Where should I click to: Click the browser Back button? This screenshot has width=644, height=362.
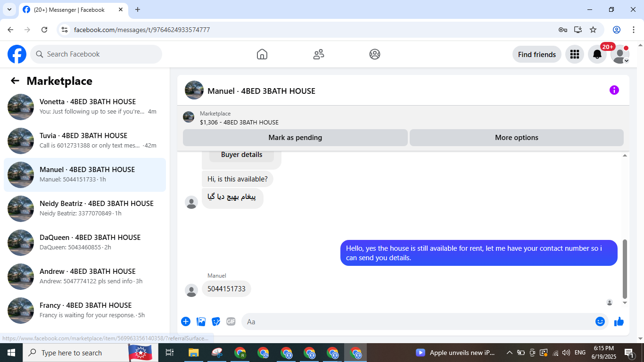click(10, 30)
